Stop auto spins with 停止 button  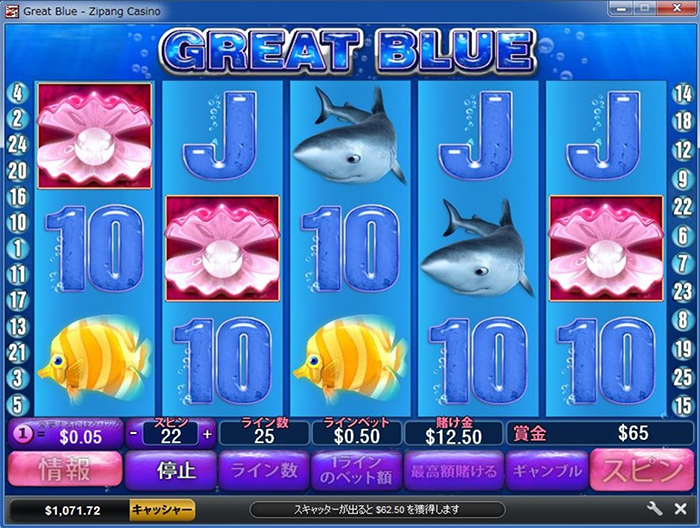[171, 471]
